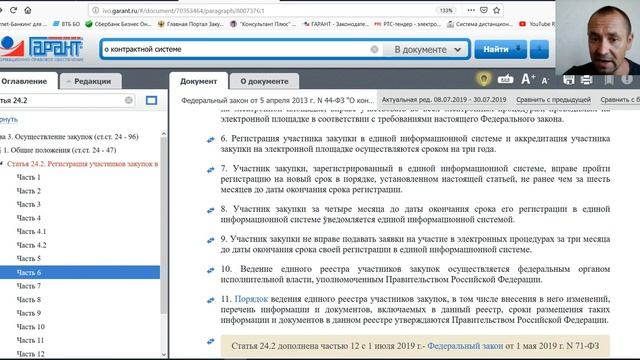Image resolution: width=640 pixels, height=360 pixels.
Task: Click the comments display icon in document toolbar
Action: (505, 79)
